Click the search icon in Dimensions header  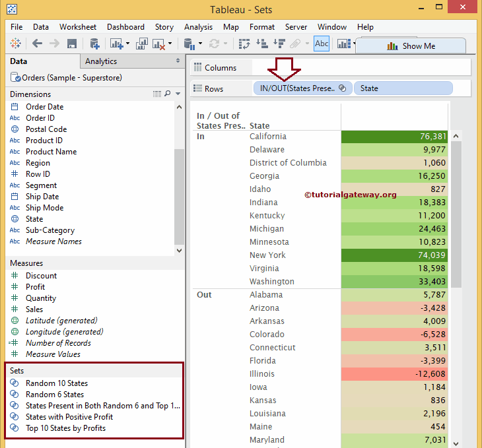[x=168, y=94]
